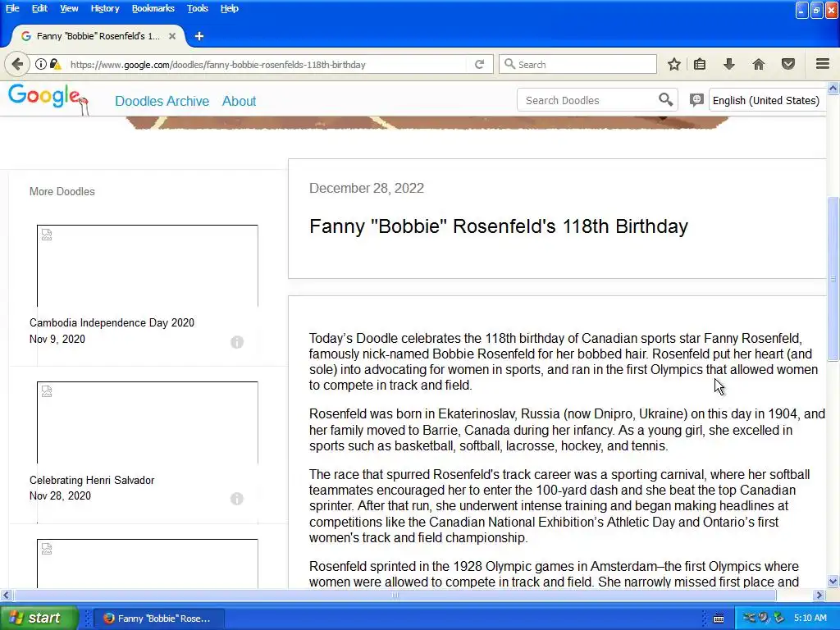The height and width of the screenshot is (630, 840).
Task: Open Celebrating Henri Salvador doodle link
Action: (92, 480)
